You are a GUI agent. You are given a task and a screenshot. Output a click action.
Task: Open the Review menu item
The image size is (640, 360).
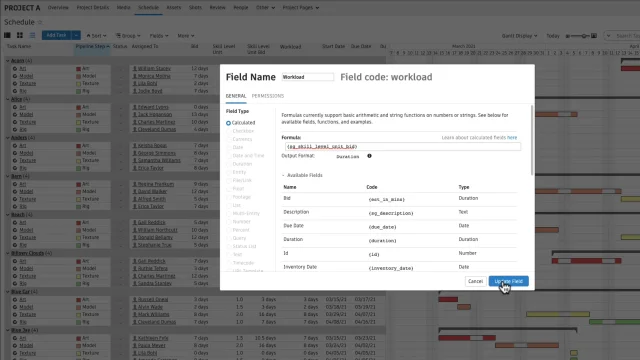click(218, 7)
